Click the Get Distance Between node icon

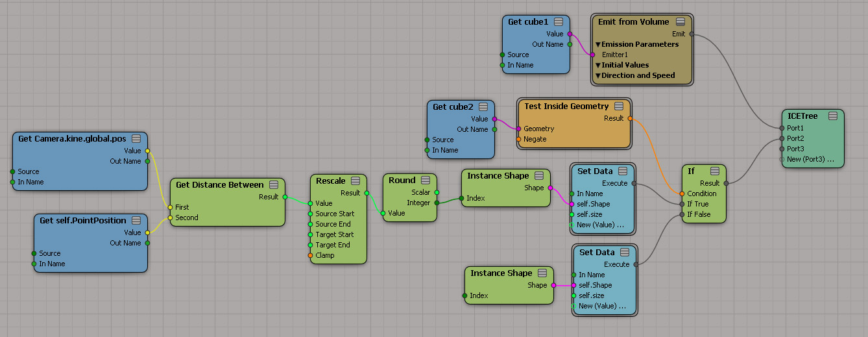tap(274, 185)
